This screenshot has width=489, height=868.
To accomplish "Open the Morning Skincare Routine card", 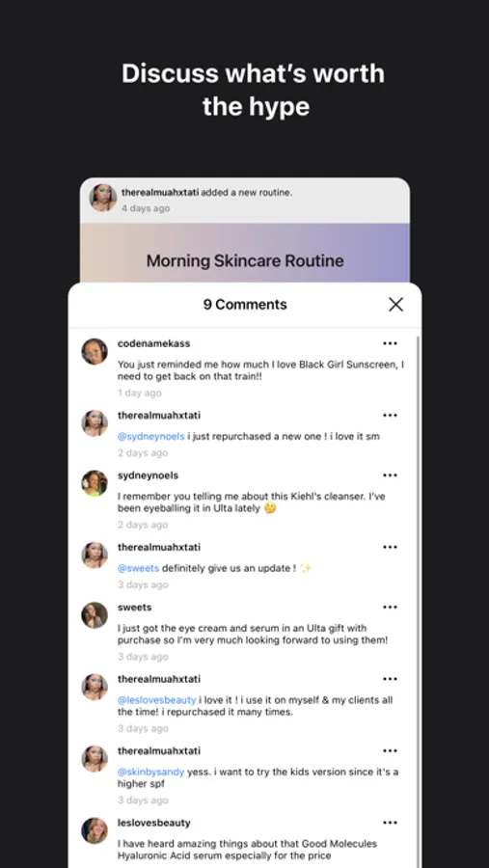I will pos(245,255).
